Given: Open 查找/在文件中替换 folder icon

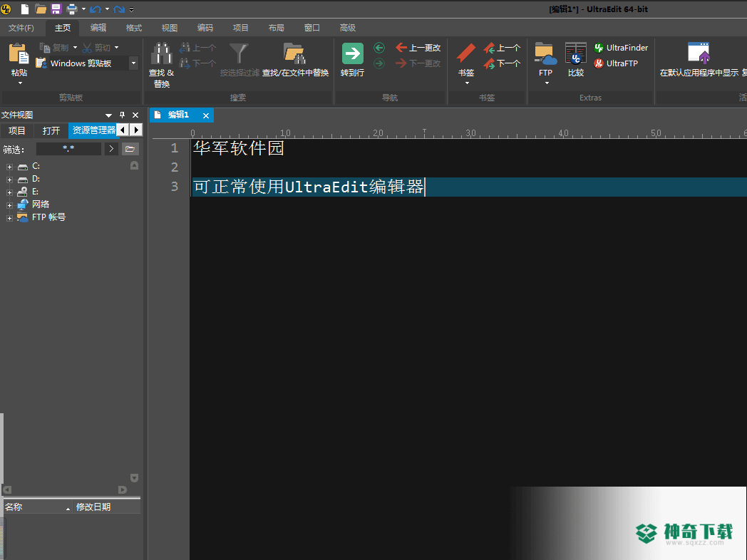Looking at the screenshot, I should click(x=294, y=53).
